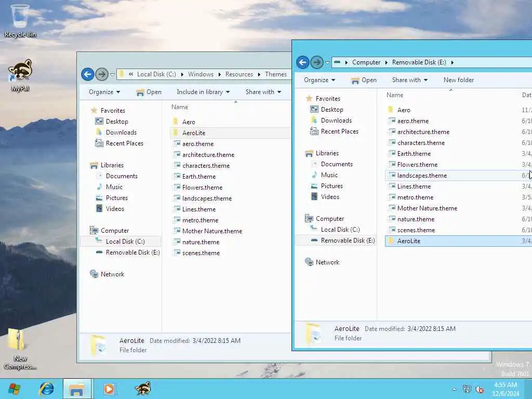Sort by Name column in Removable Disk window
532x399 pixels.
pyautogui.click(x=395, y=95)
